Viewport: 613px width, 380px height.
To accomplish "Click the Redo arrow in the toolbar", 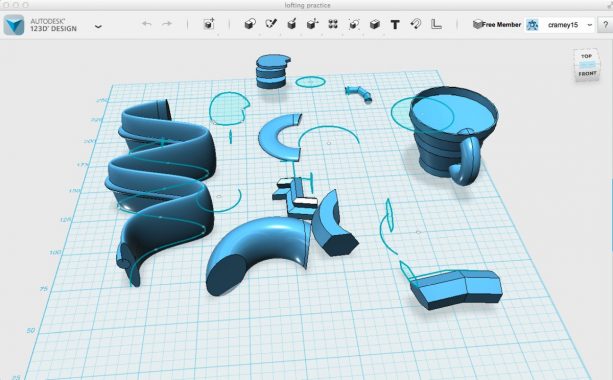I will pos(167,24).
